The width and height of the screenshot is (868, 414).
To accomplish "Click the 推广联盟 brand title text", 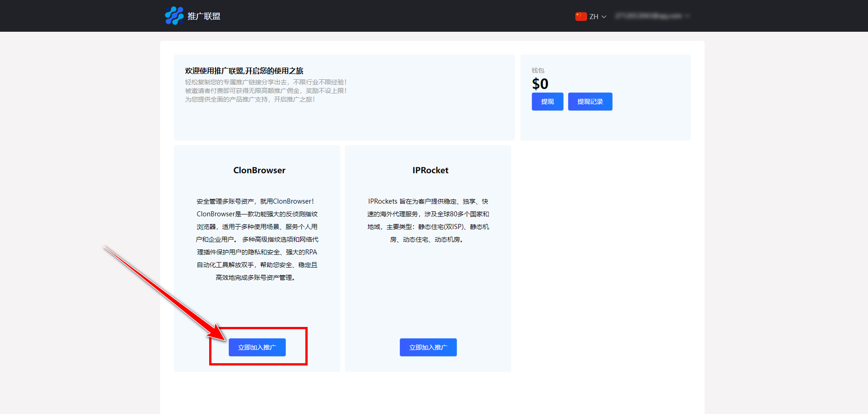I will tap(204, 16).
